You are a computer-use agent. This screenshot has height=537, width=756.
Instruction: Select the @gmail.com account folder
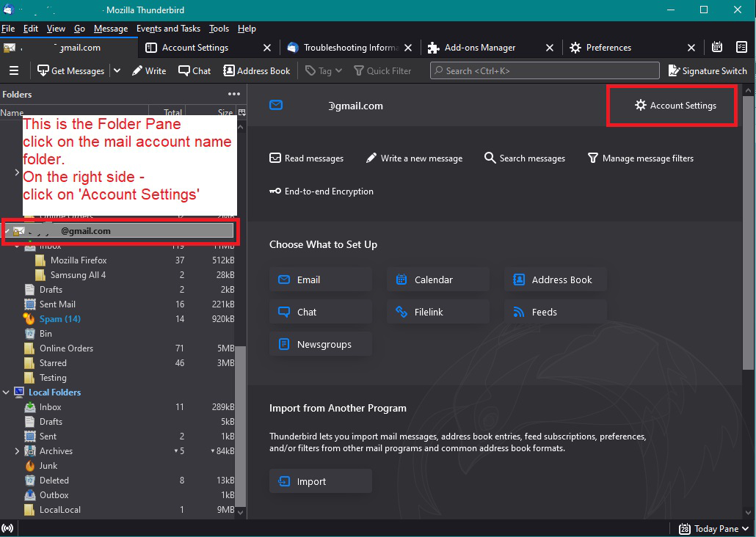[x=119, y=231]
